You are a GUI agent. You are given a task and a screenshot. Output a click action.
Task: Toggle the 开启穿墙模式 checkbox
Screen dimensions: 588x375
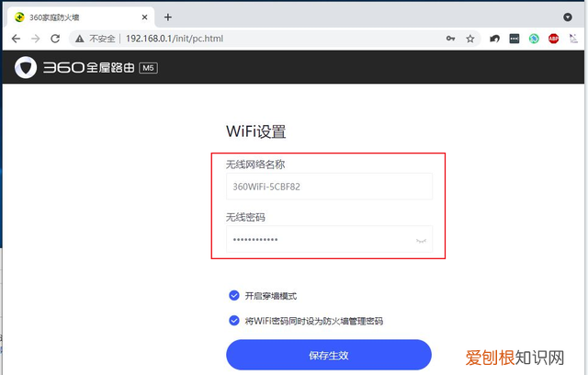click(x=234, y=296)
